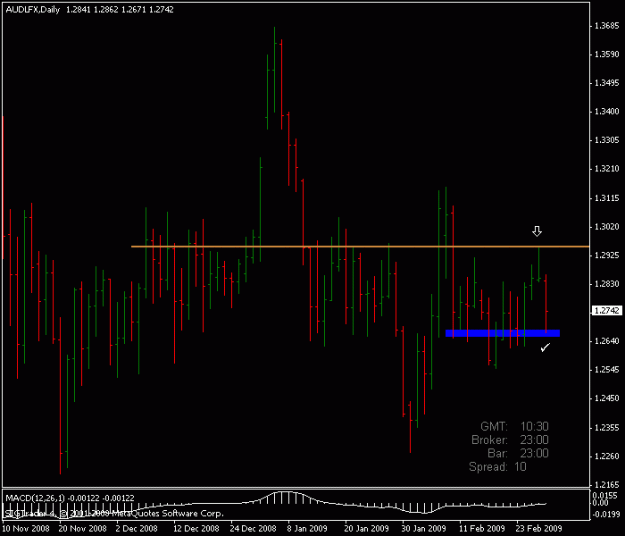Click the 1.2545 price axis label
This screenshot has width=625, height=536.
tap(607, 370)
